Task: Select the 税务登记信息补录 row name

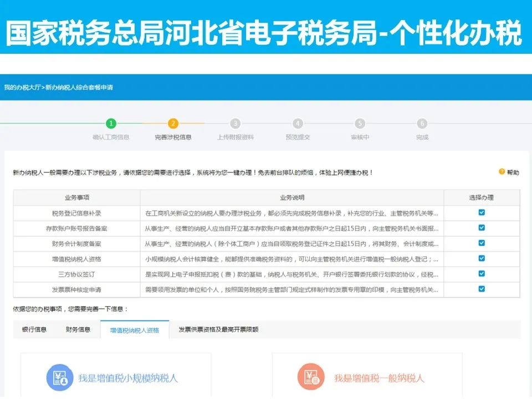Action: [x=76, y=213]
